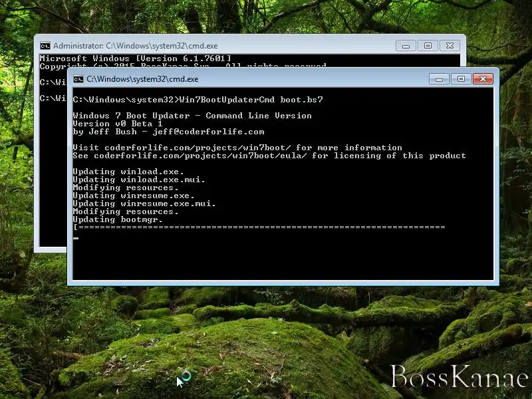The width and height of the screenshot is (532, 399).
Task: Click the 'Updating bootmgr.' line
Action: tap(118, 219)
